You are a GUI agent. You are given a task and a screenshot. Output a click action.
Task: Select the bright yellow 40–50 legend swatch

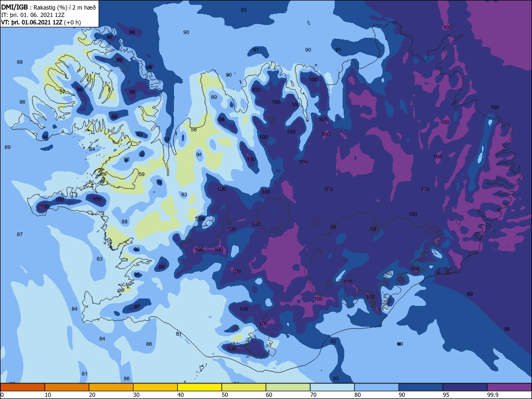tap(199, 387)
